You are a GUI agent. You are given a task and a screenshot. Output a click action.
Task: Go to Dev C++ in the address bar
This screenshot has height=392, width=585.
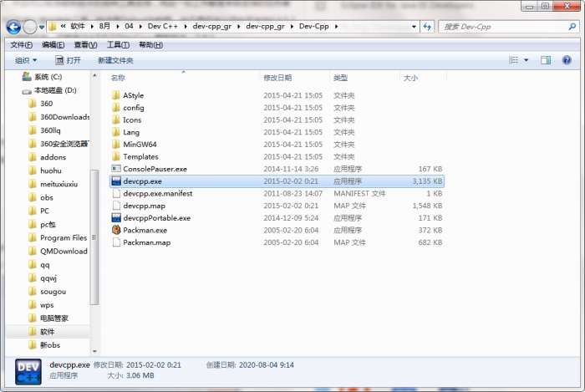coord(163,27)
